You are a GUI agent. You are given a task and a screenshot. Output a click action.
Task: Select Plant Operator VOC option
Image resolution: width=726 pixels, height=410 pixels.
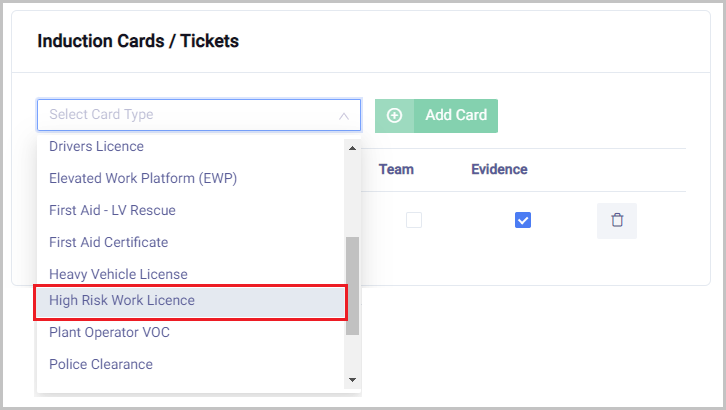pyautogui.click(x=109, y=332)
